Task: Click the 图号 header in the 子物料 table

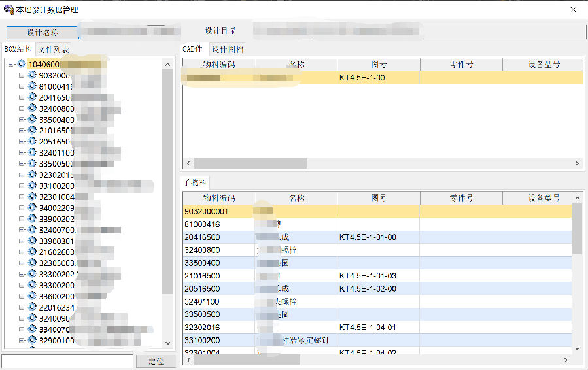Action: (379, 198)
